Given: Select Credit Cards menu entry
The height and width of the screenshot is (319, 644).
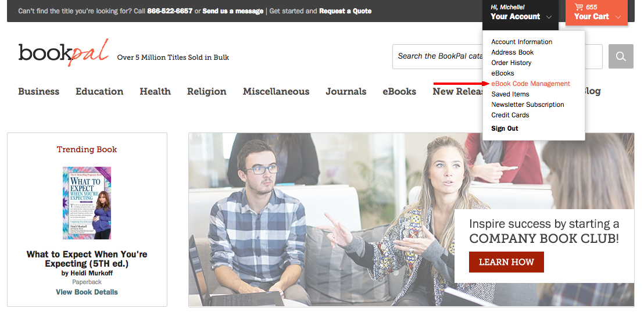Looking at the screenshot, I should [x=510, y=115].
